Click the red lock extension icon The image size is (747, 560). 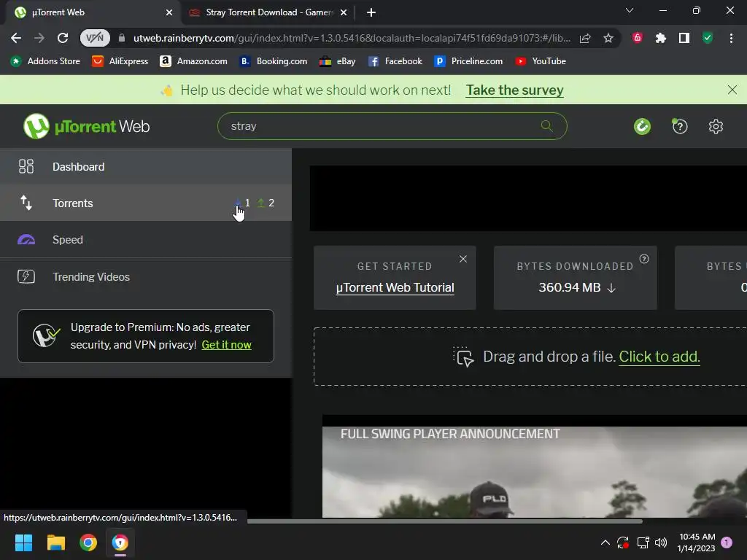(x=638, y=38)
